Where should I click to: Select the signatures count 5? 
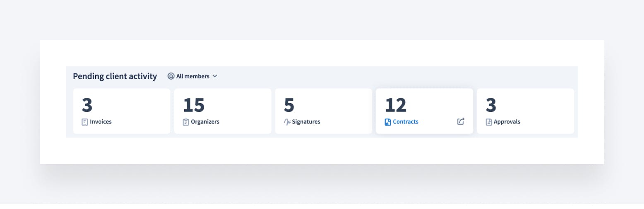[289, 105]
